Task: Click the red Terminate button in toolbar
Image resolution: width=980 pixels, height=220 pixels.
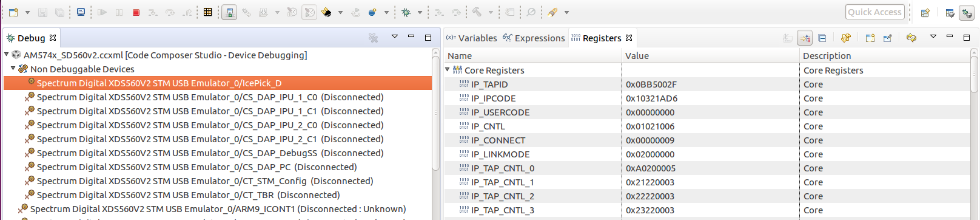Action: click(136, 12)
